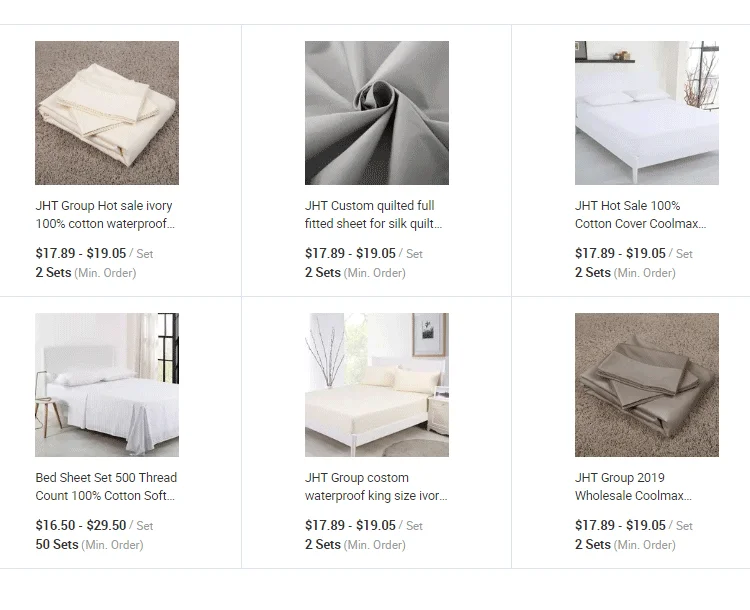750x610 pixels.
Task: Open the ivory fitted sheet bedroom image
Action: click(376, 385)
